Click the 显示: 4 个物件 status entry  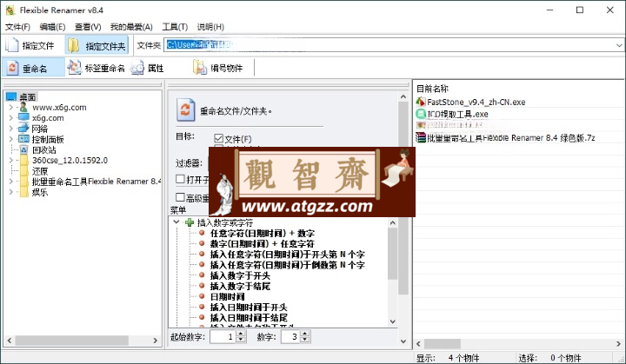[x=448, y=358]
